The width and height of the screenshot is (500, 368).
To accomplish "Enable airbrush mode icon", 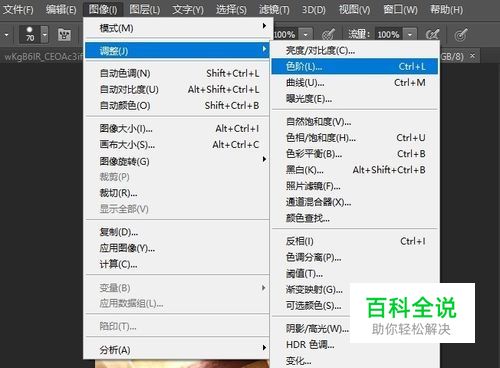I will 432,34.
